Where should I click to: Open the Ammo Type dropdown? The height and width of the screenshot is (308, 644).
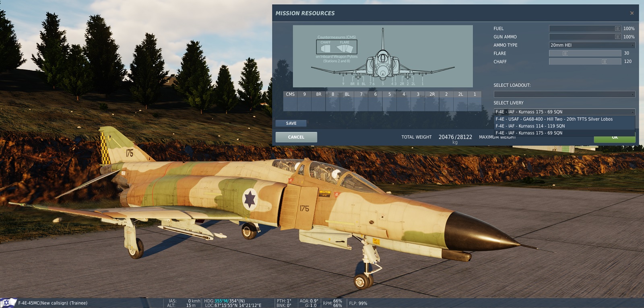click(592, 45)
